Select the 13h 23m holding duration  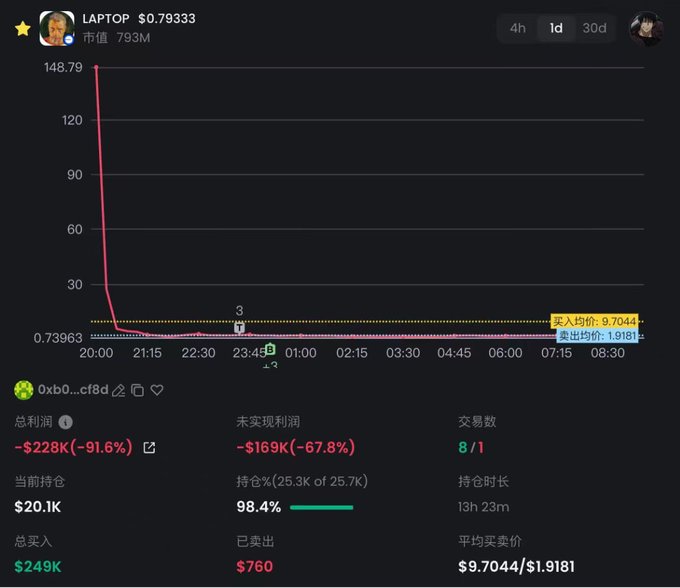point(484,506)
